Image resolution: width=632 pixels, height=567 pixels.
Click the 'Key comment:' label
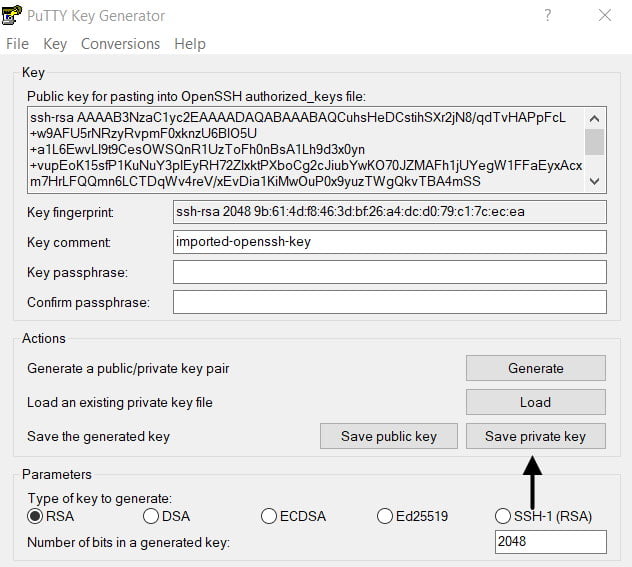pos(69,242)
